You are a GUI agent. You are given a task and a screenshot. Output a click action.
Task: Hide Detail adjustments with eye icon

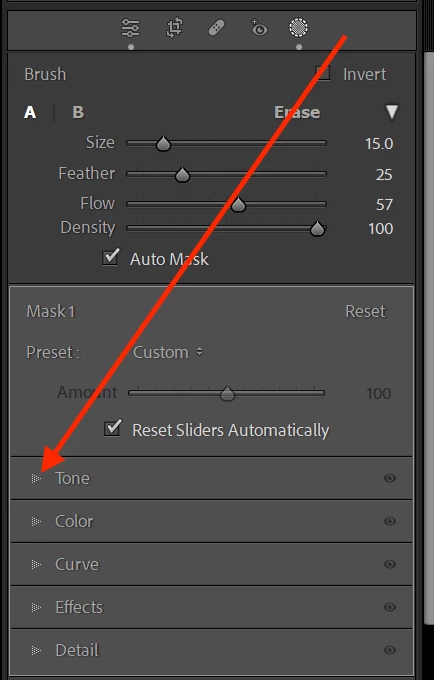[x=390, y=650]
